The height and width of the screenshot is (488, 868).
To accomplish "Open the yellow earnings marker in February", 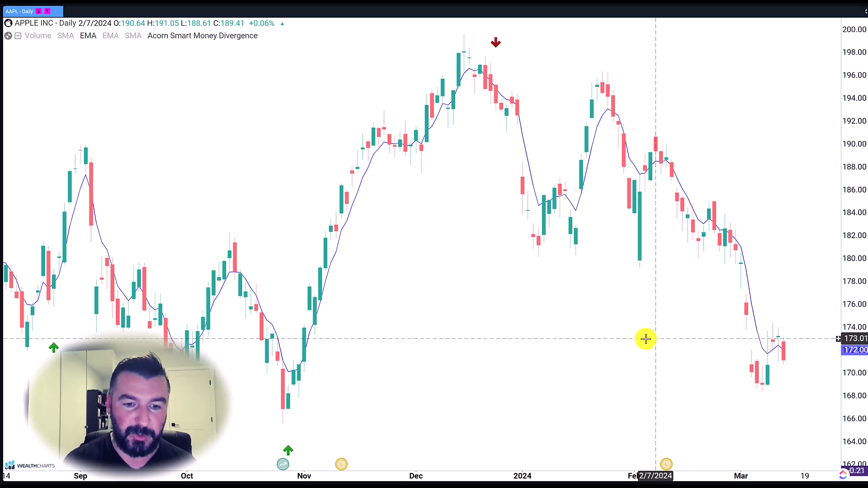I will pos(666,464).
